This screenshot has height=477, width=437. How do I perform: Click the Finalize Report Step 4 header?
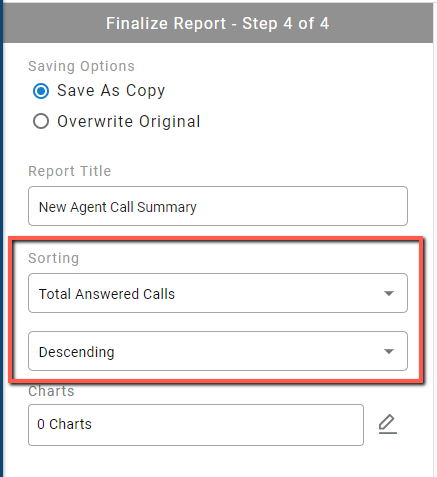(218, 23)
